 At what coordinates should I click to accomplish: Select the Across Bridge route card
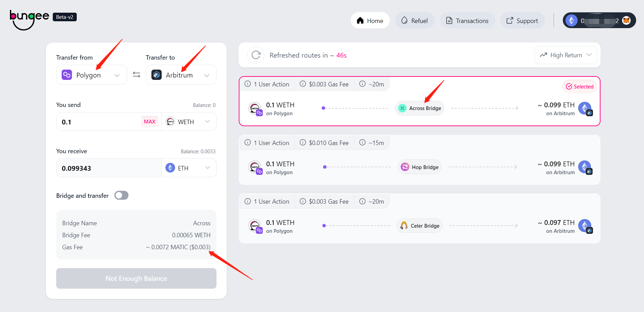[420, 101]
